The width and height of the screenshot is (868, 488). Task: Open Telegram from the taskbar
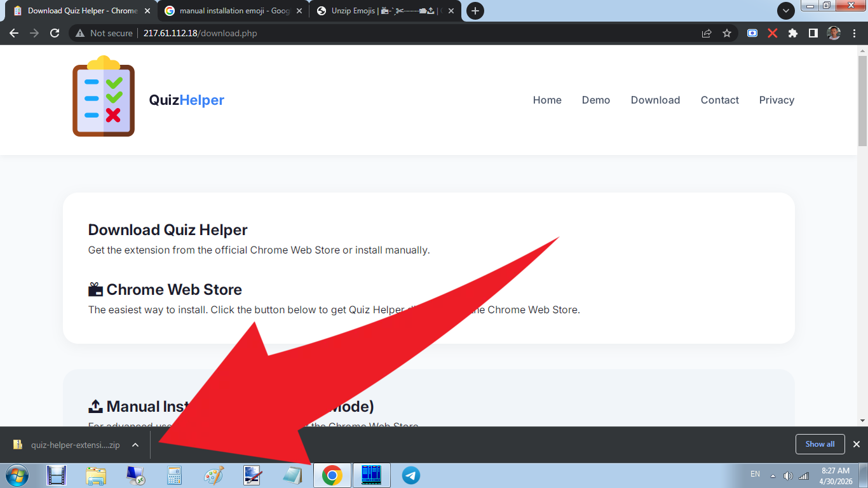411,475
